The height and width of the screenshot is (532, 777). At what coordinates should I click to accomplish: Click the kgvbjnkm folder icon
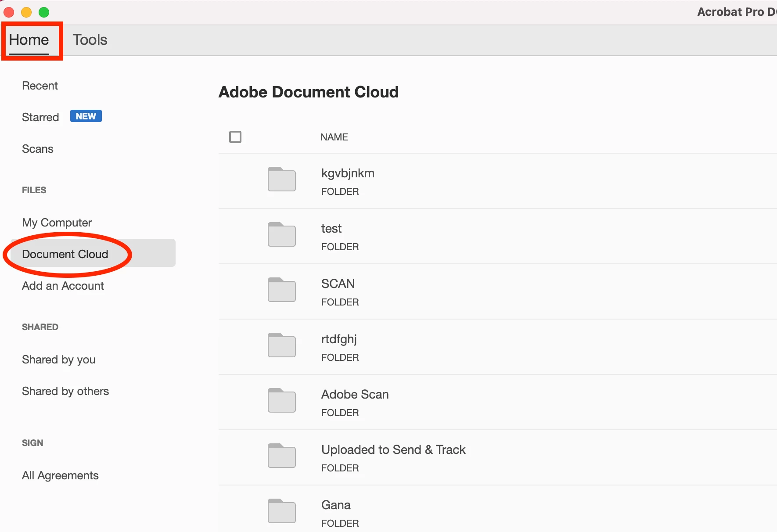[282, 179]
